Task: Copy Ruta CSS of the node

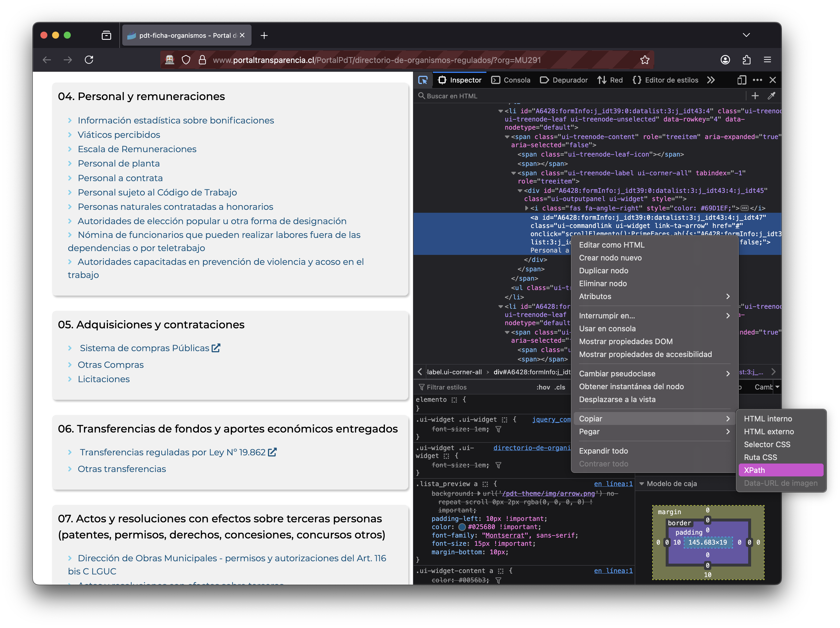Action: [781, 457]
